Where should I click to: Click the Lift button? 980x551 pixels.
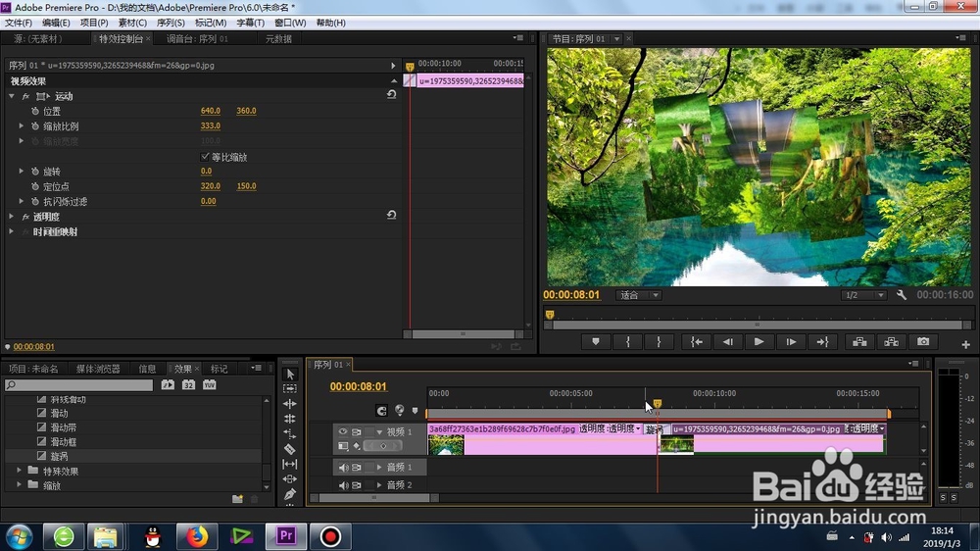(x=860, y=341)
